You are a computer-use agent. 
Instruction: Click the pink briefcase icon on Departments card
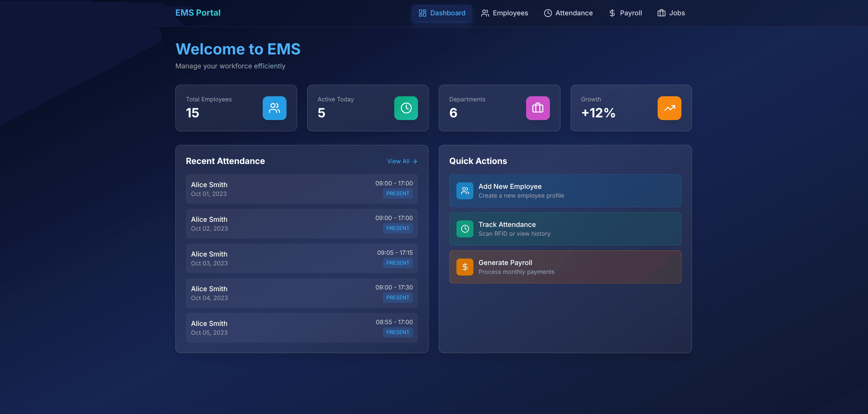[537, 108]
